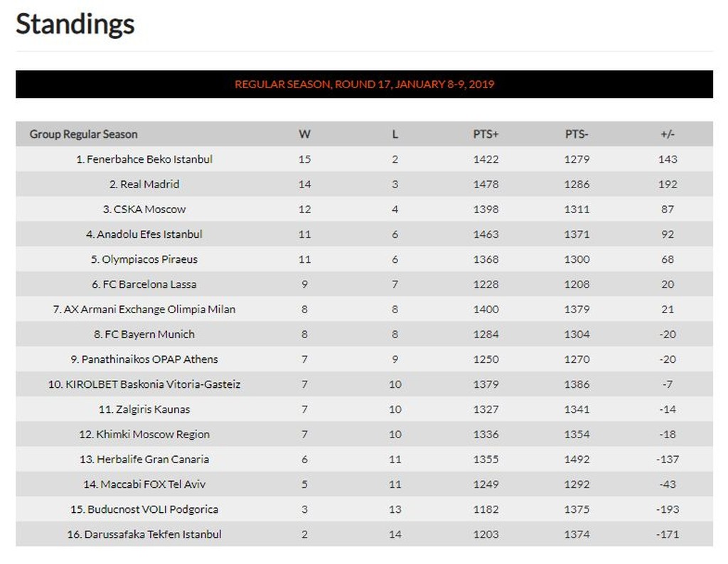The image size is (728, 564).
Task: Open Buducnost VOLI Podgorica team page
Action: (150, 509)
